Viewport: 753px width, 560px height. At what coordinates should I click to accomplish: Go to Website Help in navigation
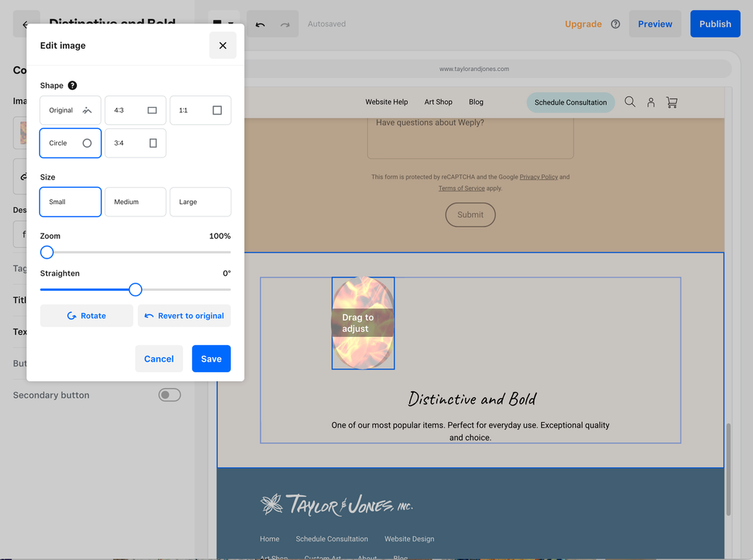(x=387, y=103)
